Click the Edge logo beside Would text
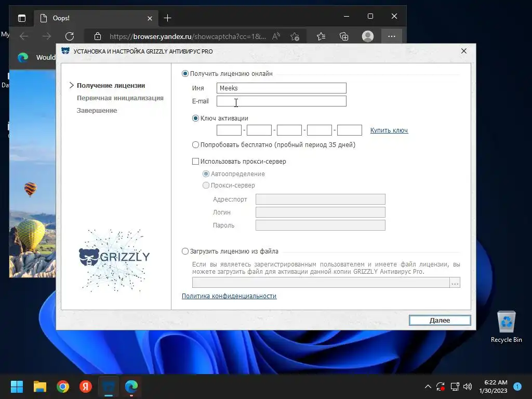Screen dimensions: 532x399 click(23, 57)
